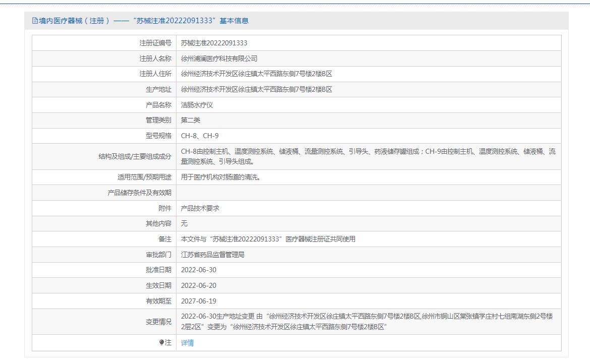Screen dimensions: 590x364
Task: Click the 注册人住所 address value
Action: coord(256,74)
